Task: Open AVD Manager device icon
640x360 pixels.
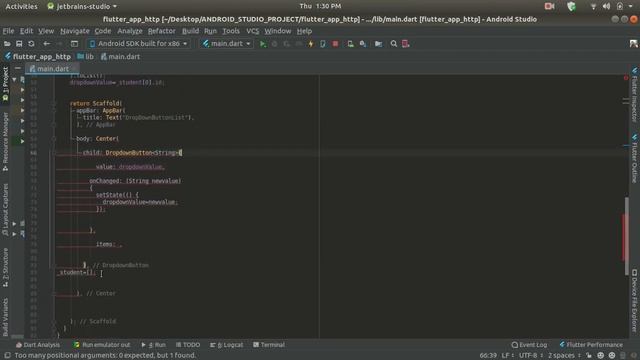Action: [x=350, y=44]
